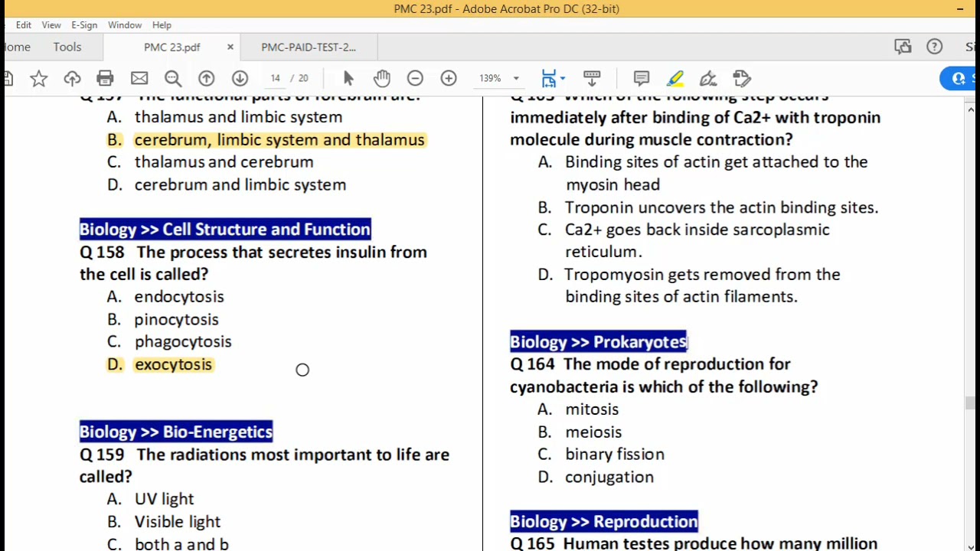Select the PMC 23.pdf tab

tap(171, 47)
